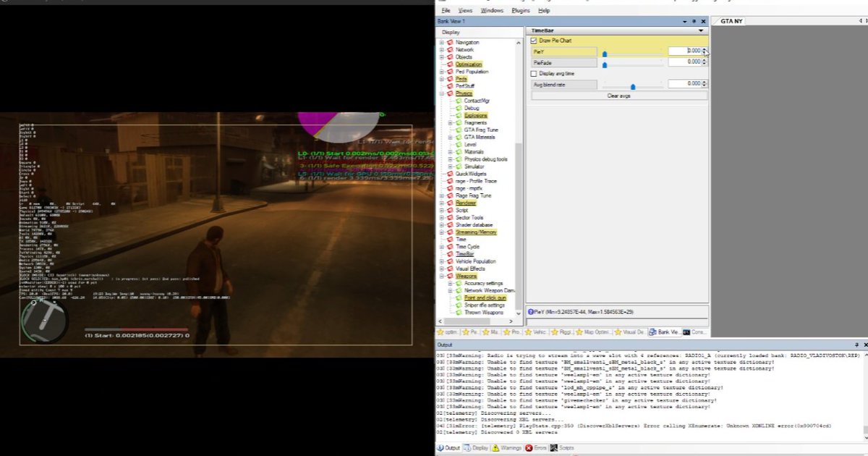Select the Optimization tree item
Screen dimensions: 868x456
click(x=469, y=64)
